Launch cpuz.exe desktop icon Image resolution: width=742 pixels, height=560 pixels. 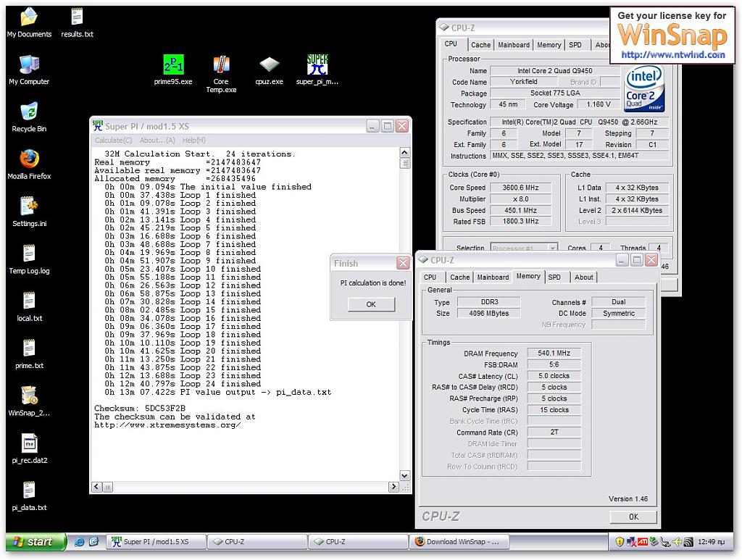[x=270, y=70]
